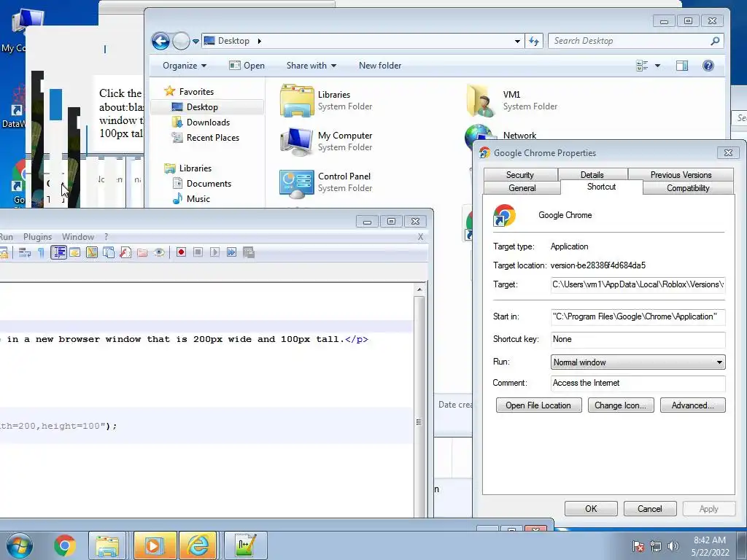Open the Window menu in Notepad++
Screen dimensions: 747x560
tap(77, 237)
